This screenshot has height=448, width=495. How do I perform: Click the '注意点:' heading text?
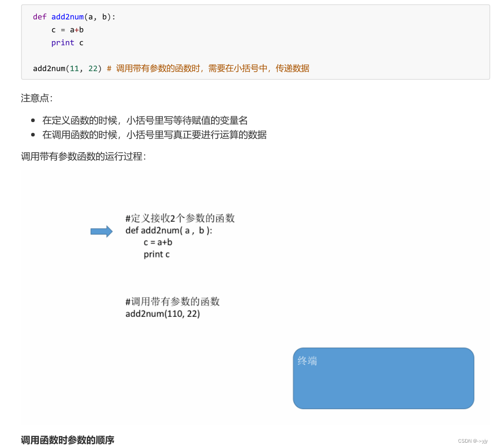tap(36, 98)
